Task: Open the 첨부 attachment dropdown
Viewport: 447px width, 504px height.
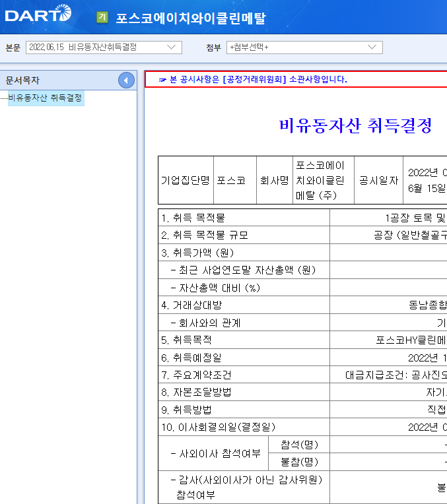Action: click(304, 47)
